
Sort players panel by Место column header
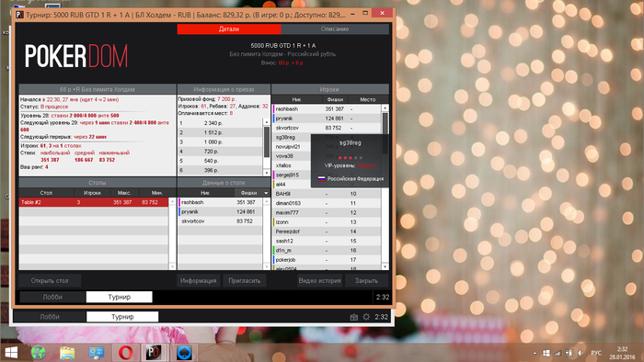368,99
